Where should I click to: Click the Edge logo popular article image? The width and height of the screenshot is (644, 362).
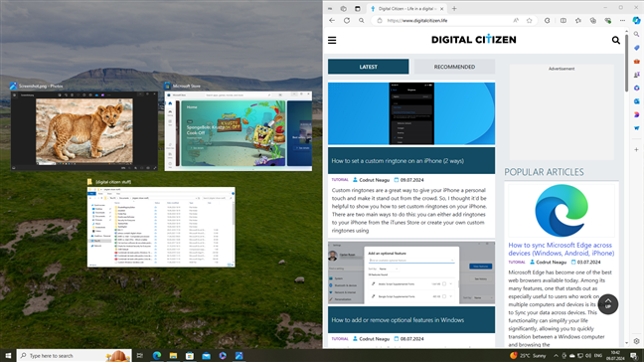coord(562,211)
